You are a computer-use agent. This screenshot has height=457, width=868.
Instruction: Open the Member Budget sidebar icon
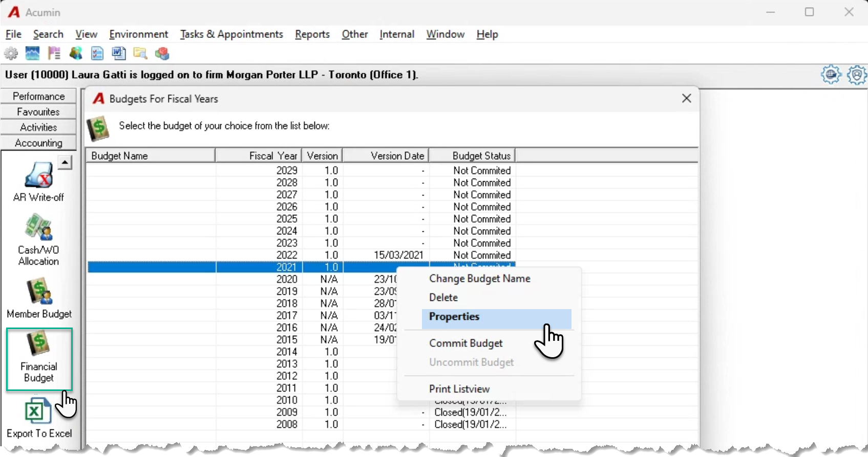[x=39, y=298]
